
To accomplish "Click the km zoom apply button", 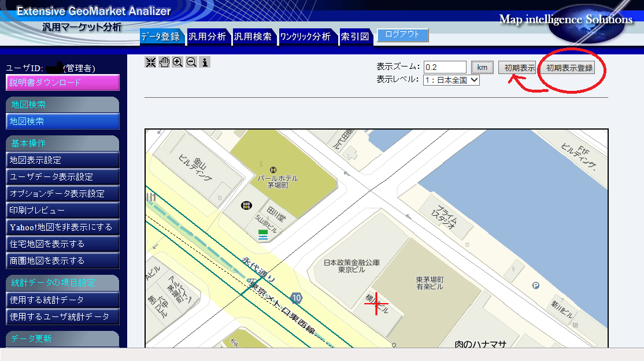I will point(482,68).
